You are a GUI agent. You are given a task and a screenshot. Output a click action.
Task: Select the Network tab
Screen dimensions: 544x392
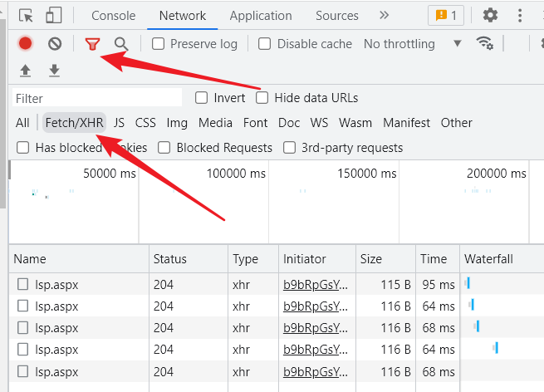pyautogui.click(x=183, y=16)
